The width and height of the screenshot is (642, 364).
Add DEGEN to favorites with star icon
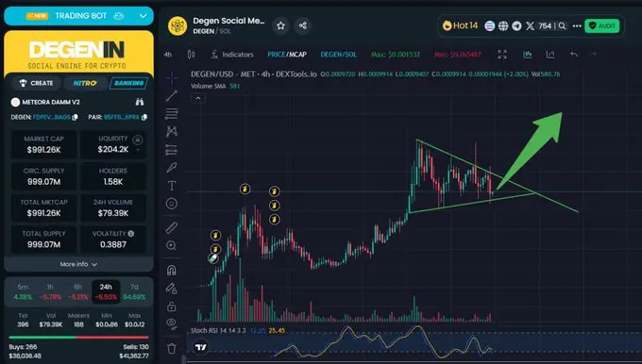280,25
